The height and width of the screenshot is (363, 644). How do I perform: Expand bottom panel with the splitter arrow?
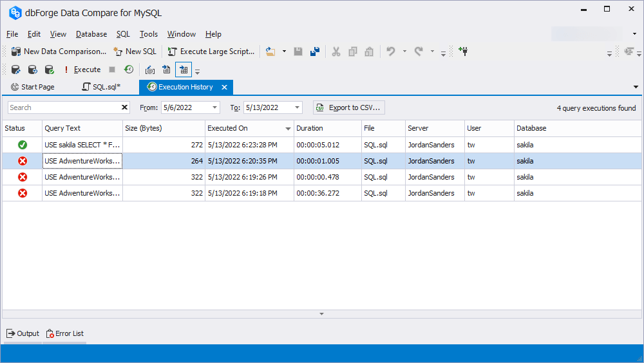point(321,314)
